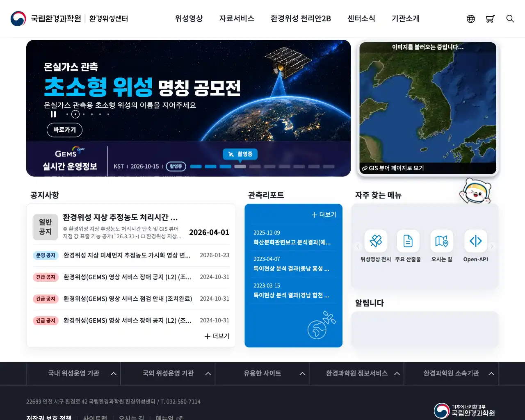Select the first banner slide indicator dot

point(67,114)
